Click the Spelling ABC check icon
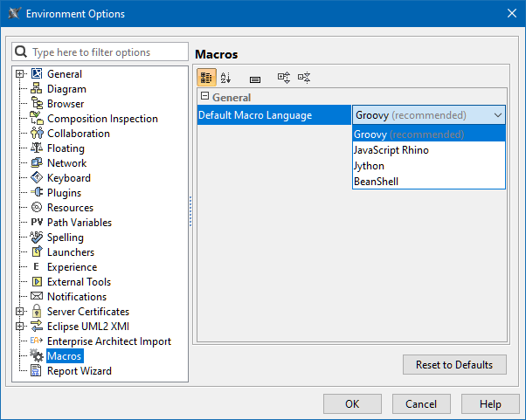This screenshot has width=526, height=420. click(37, 237)
